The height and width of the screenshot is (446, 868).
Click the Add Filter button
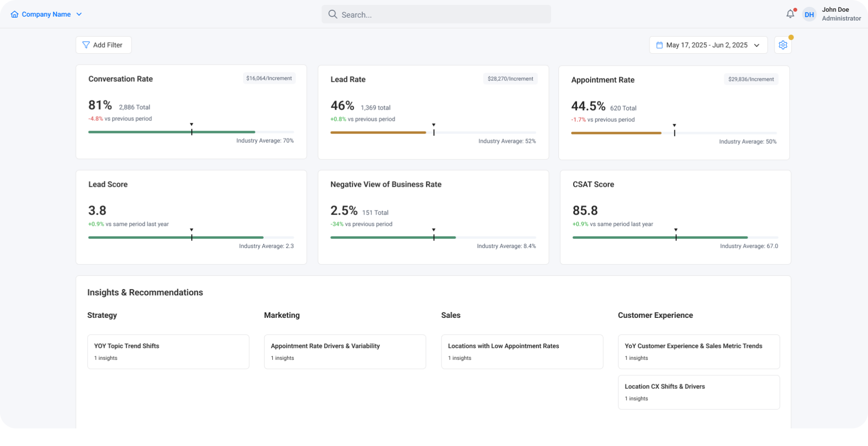104,45
